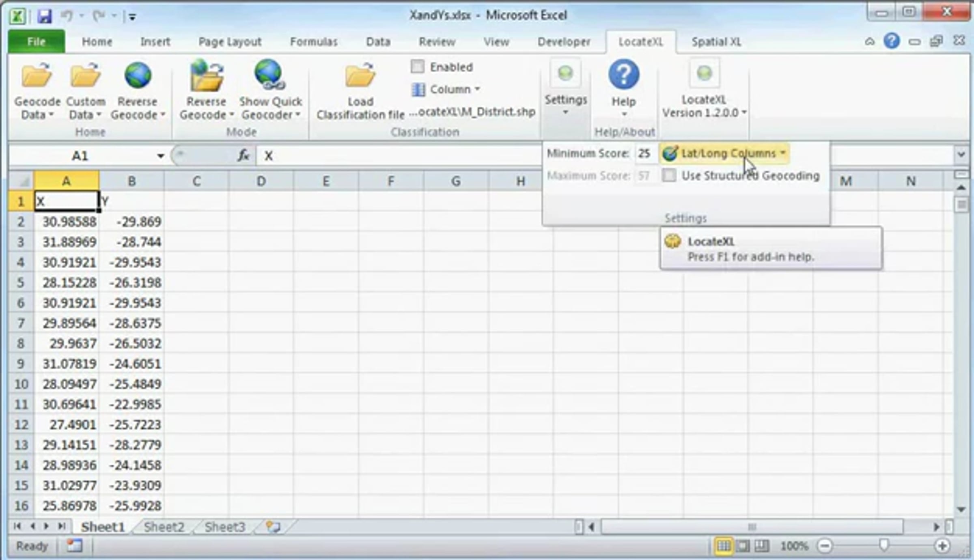Viewport: 974px width, 560px height.
Task: Click the Select All corner triangle
Action: point(21,181)
